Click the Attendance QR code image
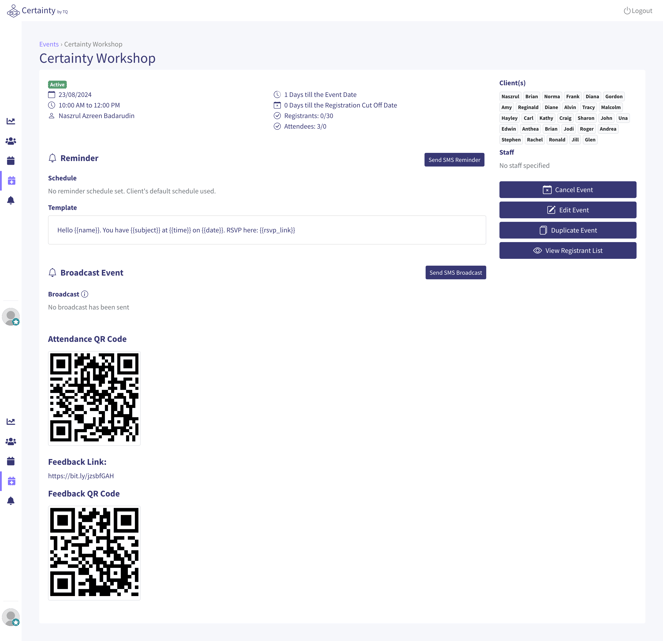Viewport: 663px width, 641px height. [94, 397]
